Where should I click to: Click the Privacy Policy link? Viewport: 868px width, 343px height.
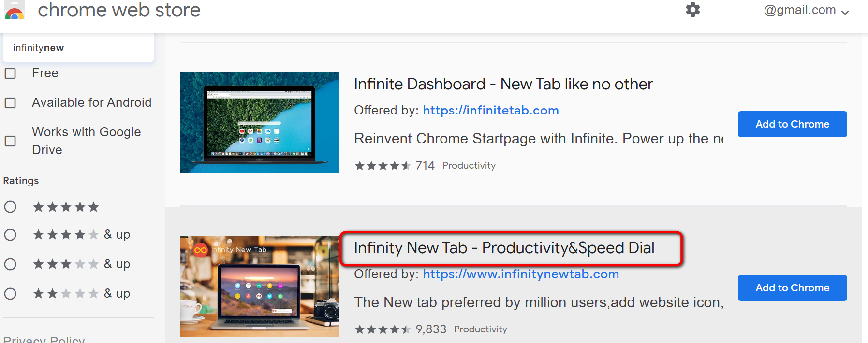click(44, 339)
